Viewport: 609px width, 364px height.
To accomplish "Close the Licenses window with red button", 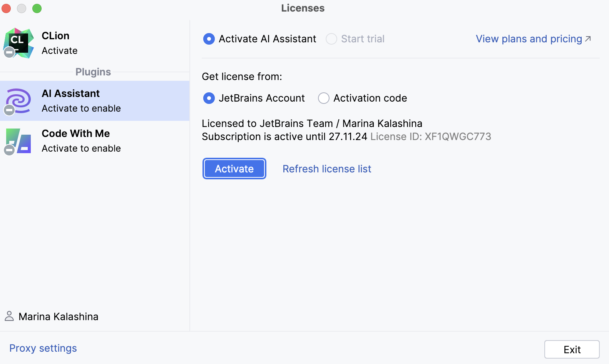I will (7, 8).
